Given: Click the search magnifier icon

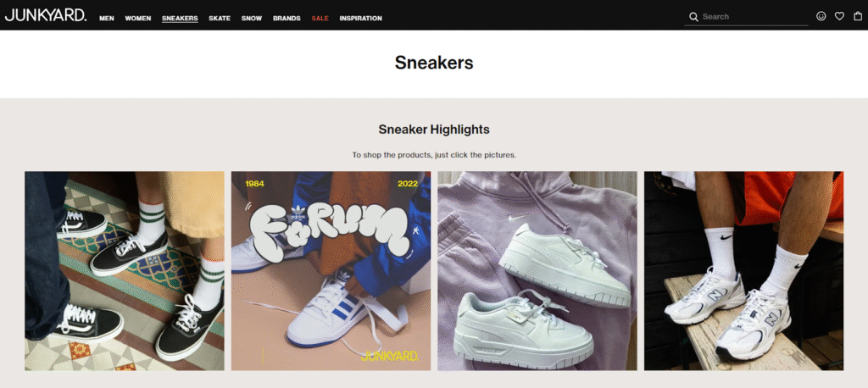Looking at the screenshot, I should [x=693, y=17].
